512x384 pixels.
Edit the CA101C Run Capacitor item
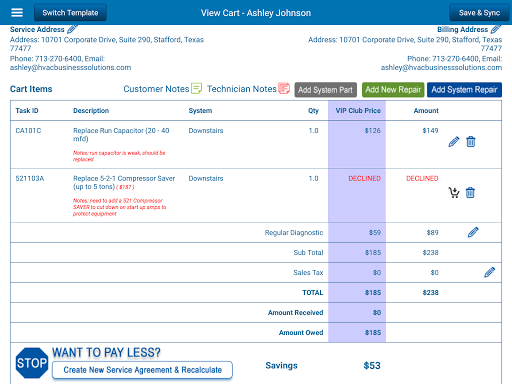click(454, 142)
